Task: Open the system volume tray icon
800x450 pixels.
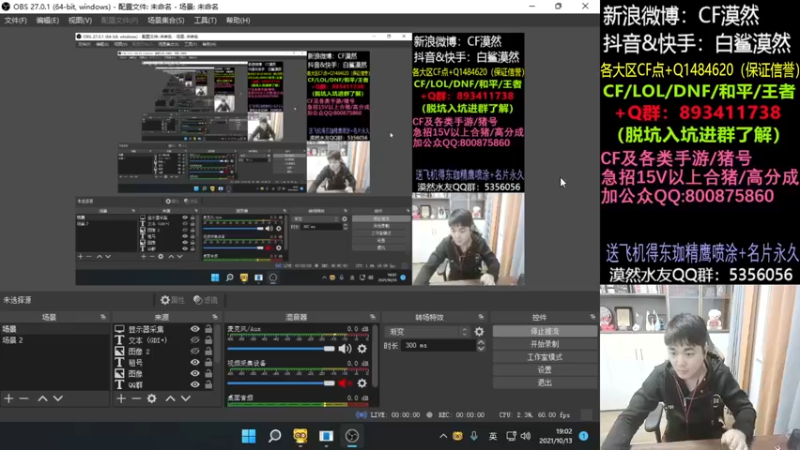Action: tap(526, 436)
